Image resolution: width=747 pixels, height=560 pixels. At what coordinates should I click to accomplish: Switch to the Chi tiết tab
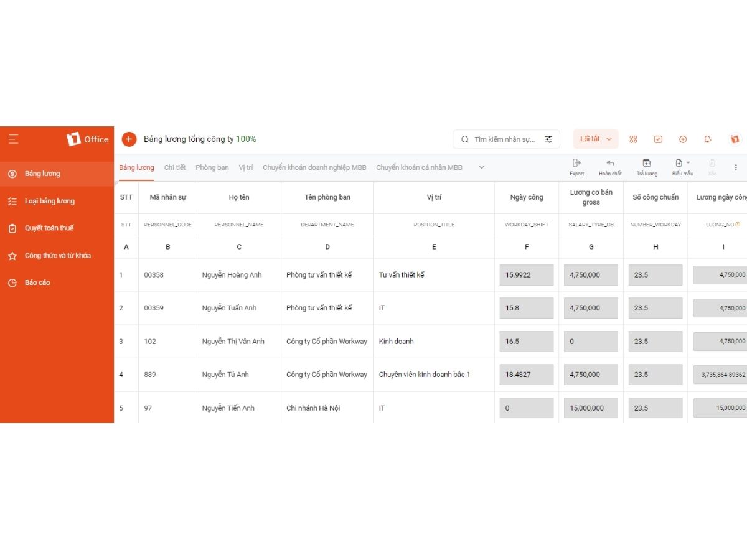coord(175,167)
